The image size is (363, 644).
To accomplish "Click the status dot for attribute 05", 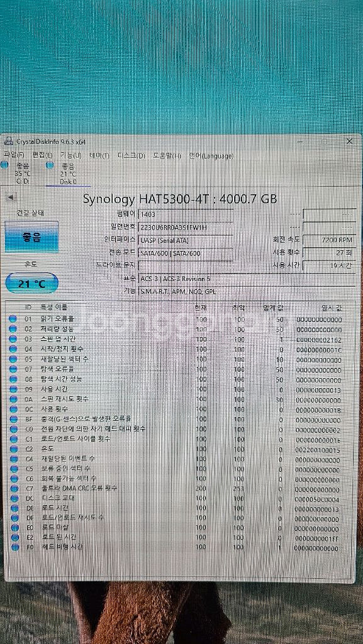I will 13,359.
